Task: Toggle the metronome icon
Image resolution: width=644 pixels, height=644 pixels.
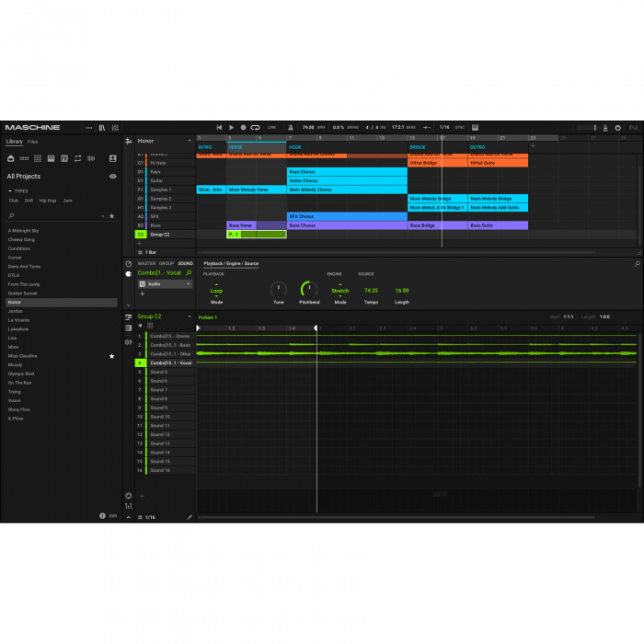Action: pos(291,127)
